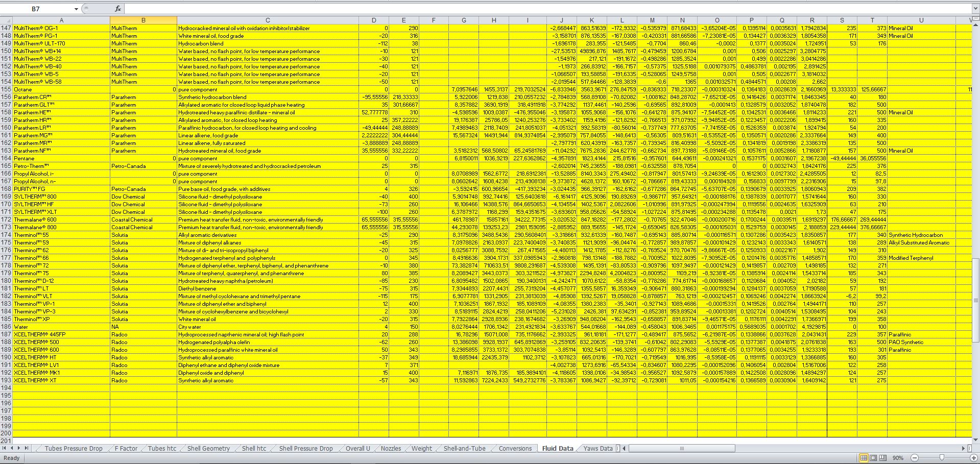Click cell 'Hydrogenated polyalpha olefin'

pos(268,342)
